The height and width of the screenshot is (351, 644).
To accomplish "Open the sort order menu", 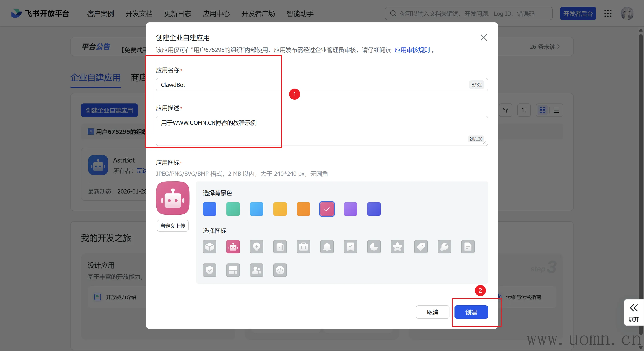I will click(x=524, y=110).
